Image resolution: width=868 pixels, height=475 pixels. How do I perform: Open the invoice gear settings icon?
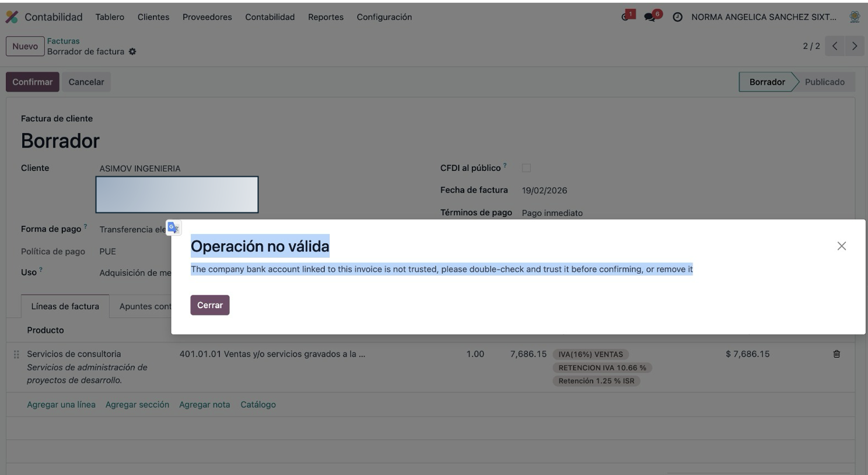[132, 52]
